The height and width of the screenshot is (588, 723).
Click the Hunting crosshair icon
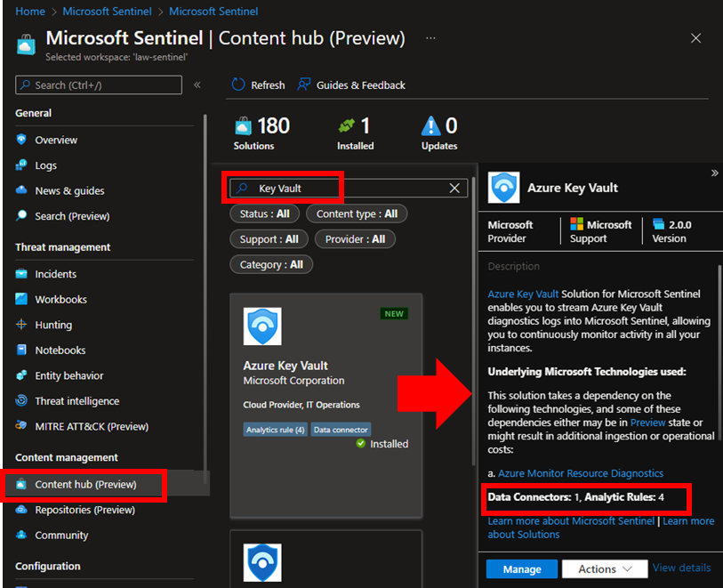[21, 324]
